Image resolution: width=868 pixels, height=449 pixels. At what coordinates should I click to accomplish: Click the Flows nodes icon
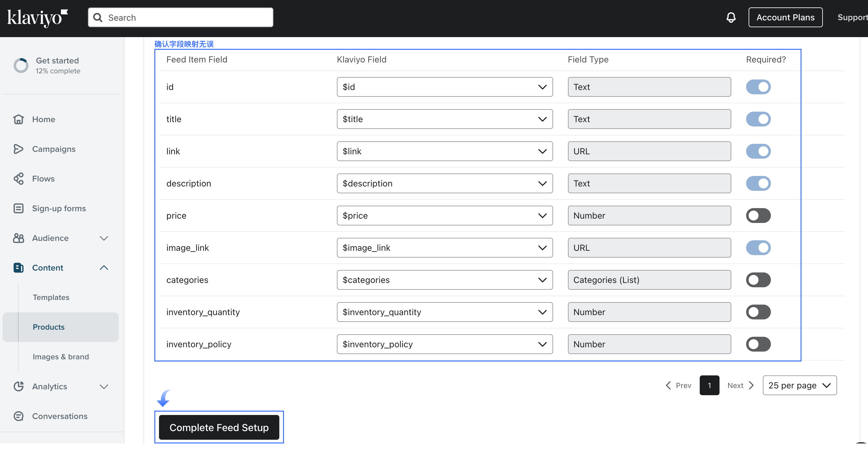tap(19, 178)
